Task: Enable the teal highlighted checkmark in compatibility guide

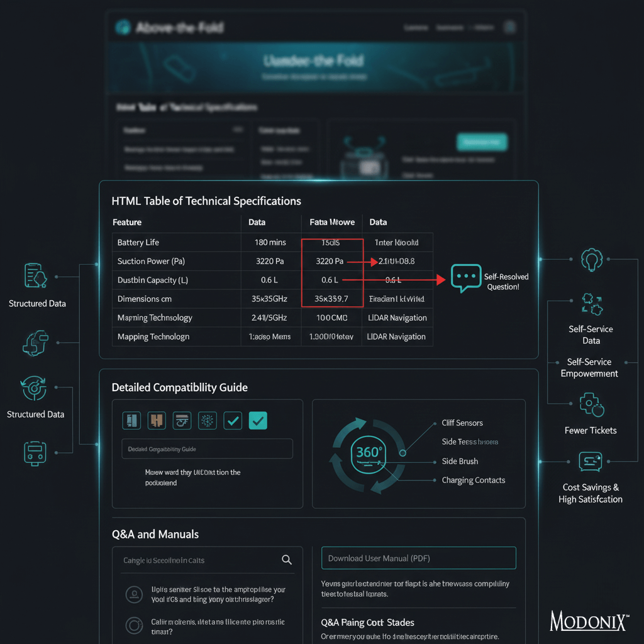Action: coord(258,420)
